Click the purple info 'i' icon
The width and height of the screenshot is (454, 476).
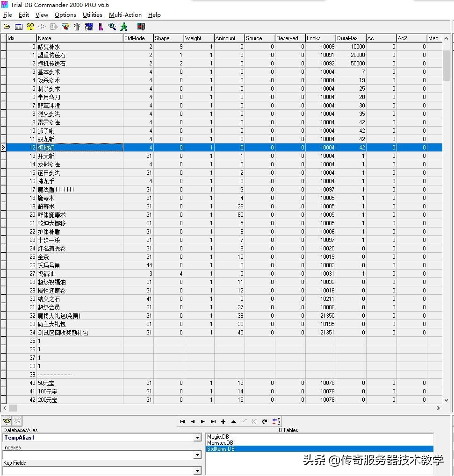pos(101,27)
